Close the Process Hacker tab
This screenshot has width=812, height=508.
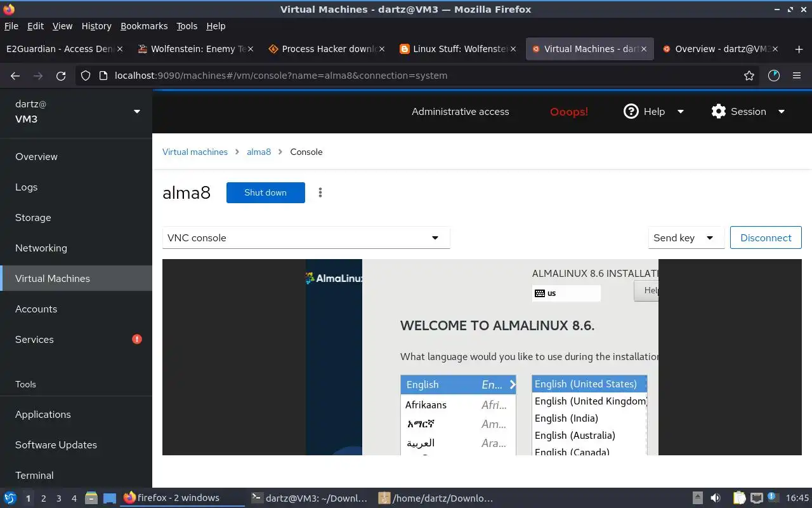pyautogui.click(x=381, y=49)
